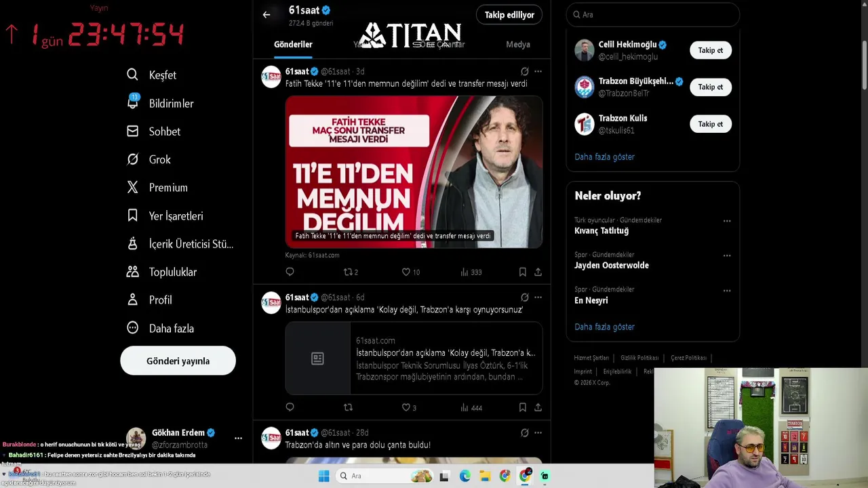Open Fatih Tekke news image
Viewport: 868px width, 488px height.
[x=414, y=172]
